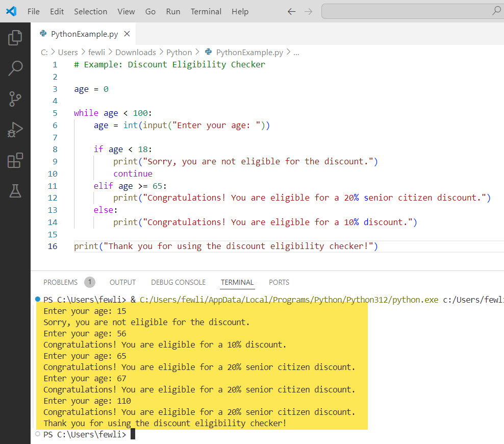Close the PythonExample.py editor tab
504x444 pixels.
click(127, 34)
